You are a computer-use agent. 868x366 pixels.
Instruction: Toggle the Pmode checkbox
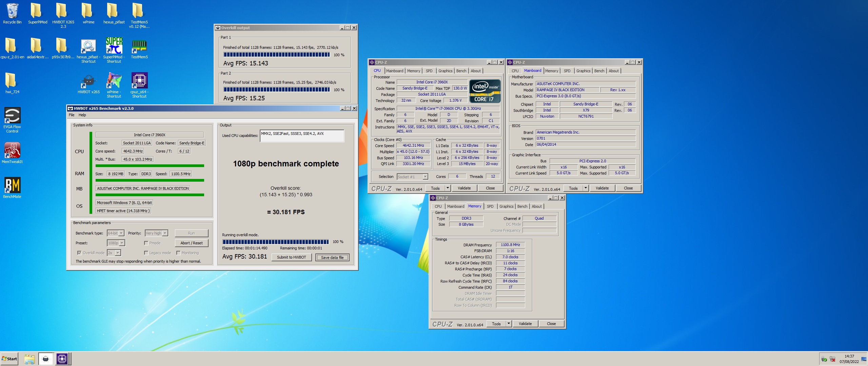(x=146, y=243)
